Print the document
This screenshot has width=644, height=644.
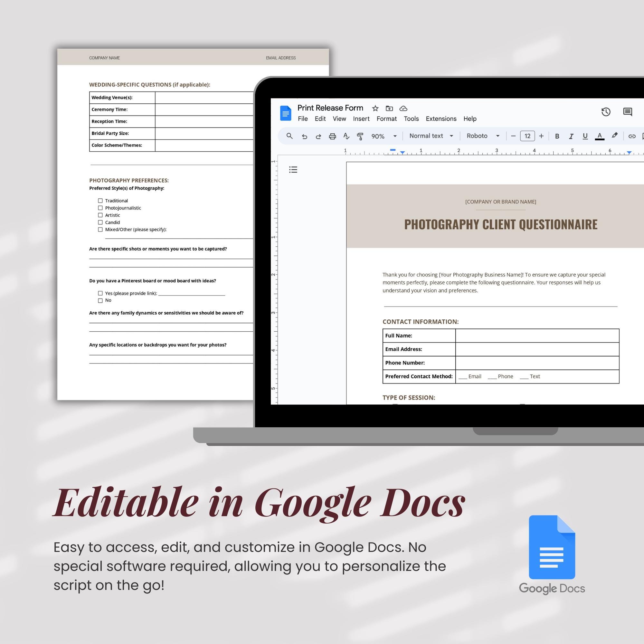click(332, 136)
